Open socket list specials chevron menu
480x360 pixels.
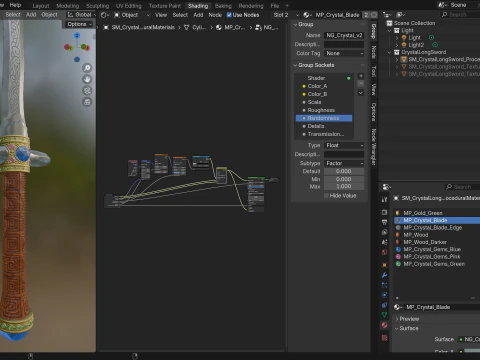coord(361,93)
